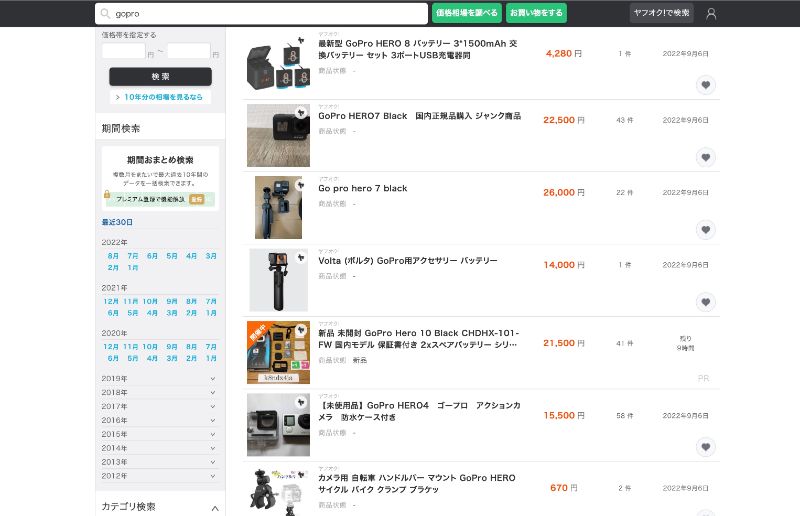Select 12月 under 2021年

point(111,301)
